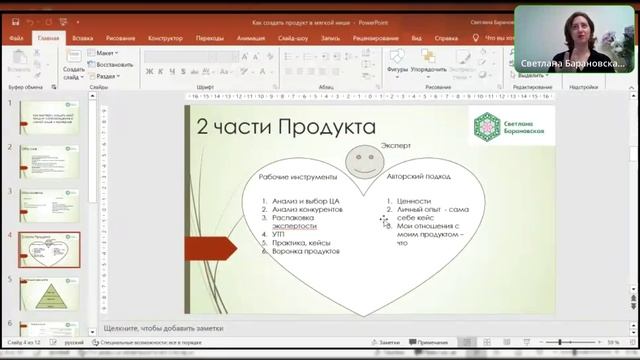
Task: Click the Заметки button in status bar
Action: click(x=386, y=342)
